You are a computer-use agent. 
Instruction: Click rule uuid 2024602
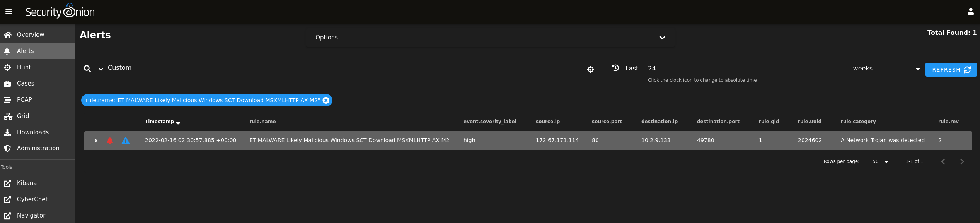[810, 141]
